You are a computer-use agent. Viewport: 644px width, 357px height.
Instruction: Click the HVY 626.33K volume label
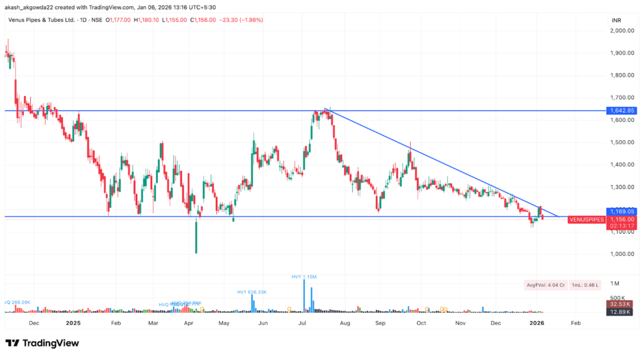(252, 292)
